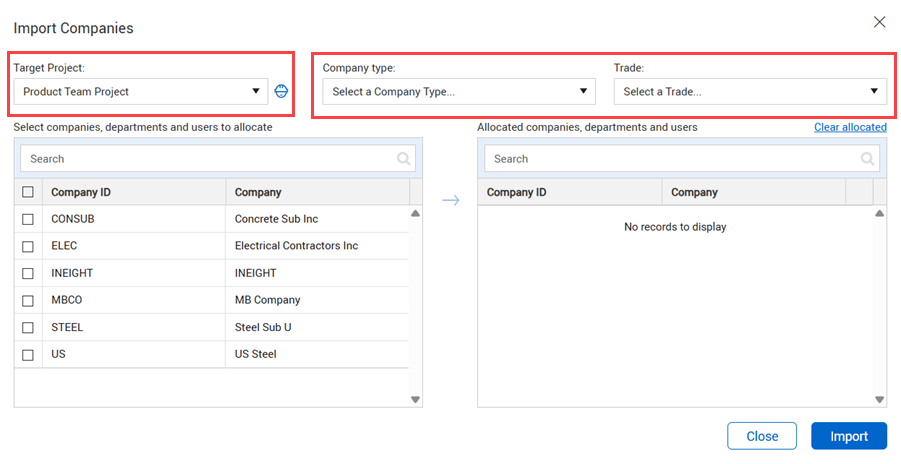The width and height of the screenshot is (901, 464).
Task: Select the US Steel row checkbox
Action: (x=28, y=355)
